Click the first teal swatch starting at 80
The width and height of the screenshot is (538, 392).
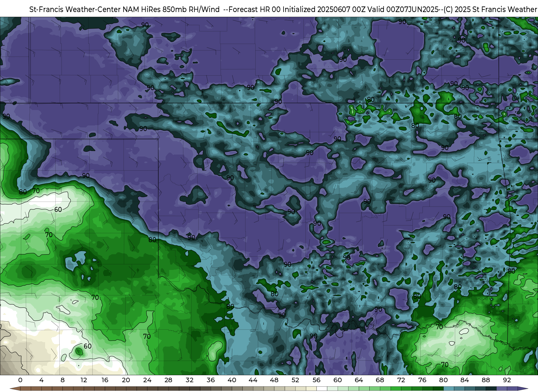pos(449,389)
